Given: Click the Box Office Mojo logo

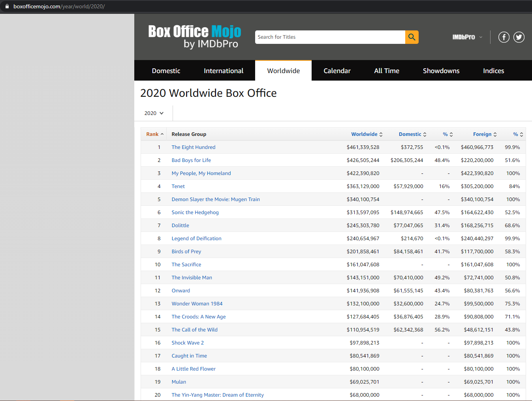Looking at the screenshot, I should click(194, 37).
